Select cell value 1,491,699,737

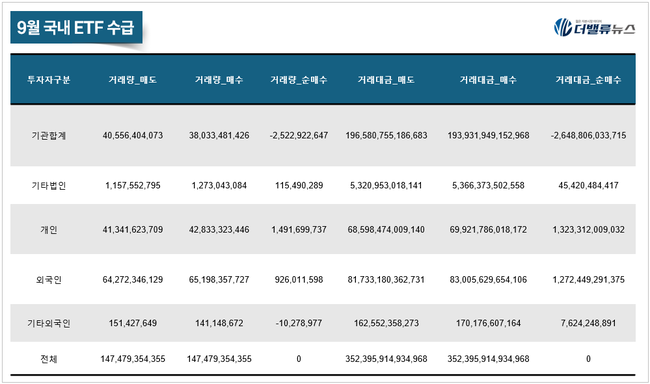click(x=299, y=229)
